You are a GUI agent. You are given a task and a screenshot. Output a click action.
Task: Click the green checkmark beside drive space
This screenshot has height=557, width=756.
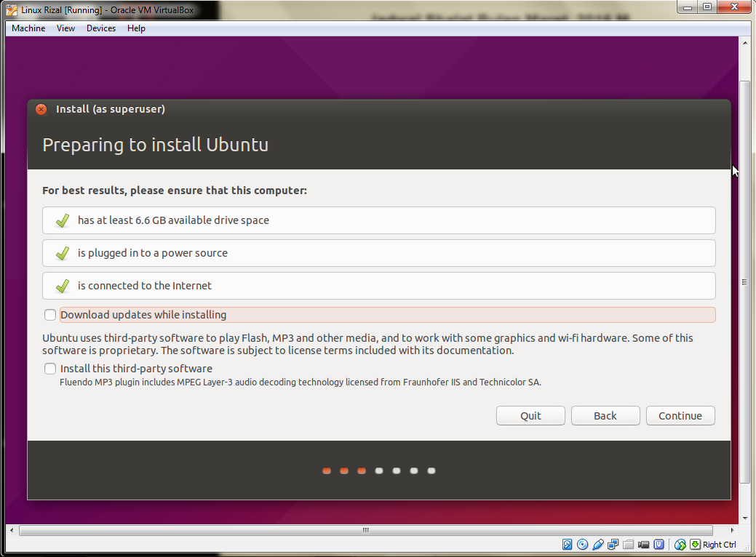[x=62, y=220]
